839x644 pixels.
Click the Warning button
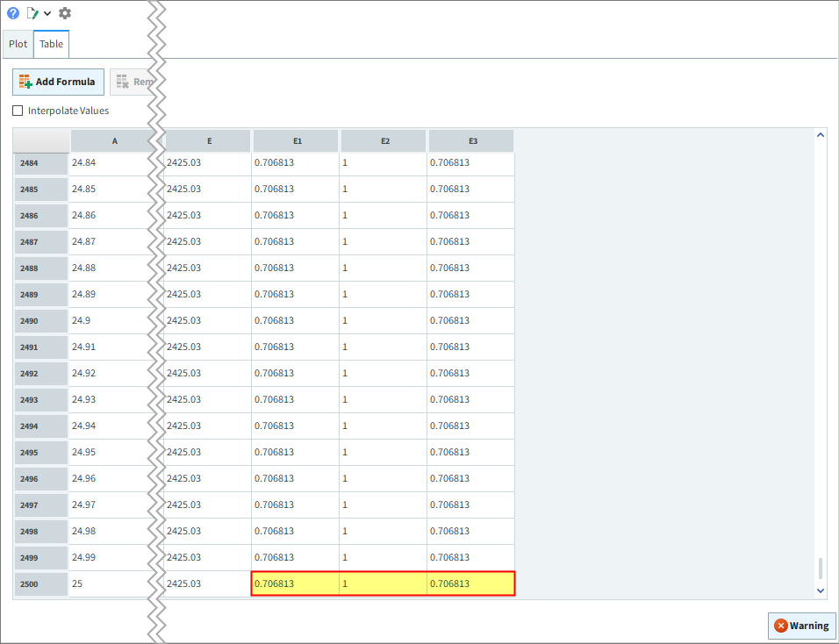[x=801, y=626]
